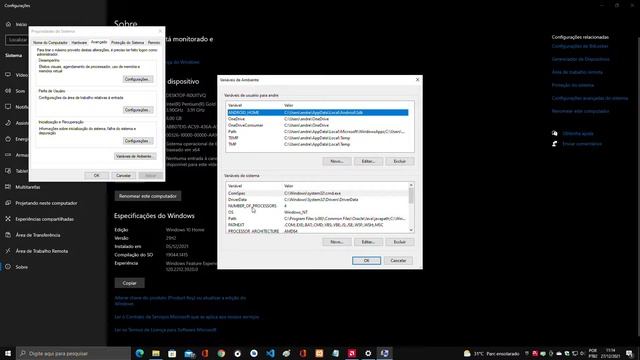The height and width of the screenshot is (360, 640).
Task: Click the Copiar button under Windows specifications
Action: (129, 283)
